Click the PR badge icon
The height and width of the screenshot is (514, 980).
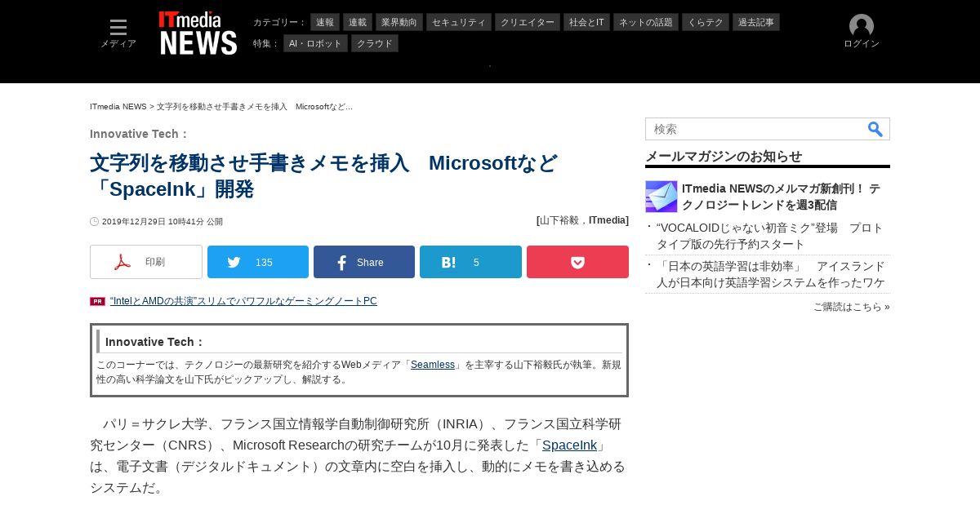[97, 301]
